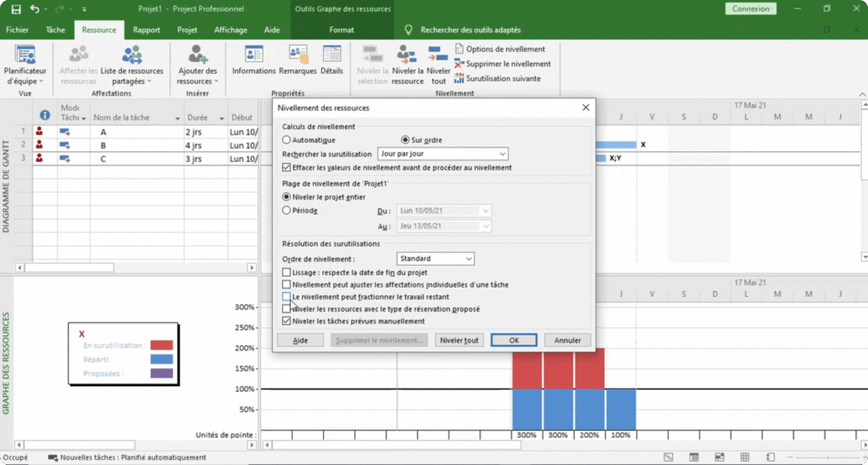Click the Connexion button
Image resolution: width=868 pixels, height=465 pixels.
pyautogui.click(x=751, y=8)
